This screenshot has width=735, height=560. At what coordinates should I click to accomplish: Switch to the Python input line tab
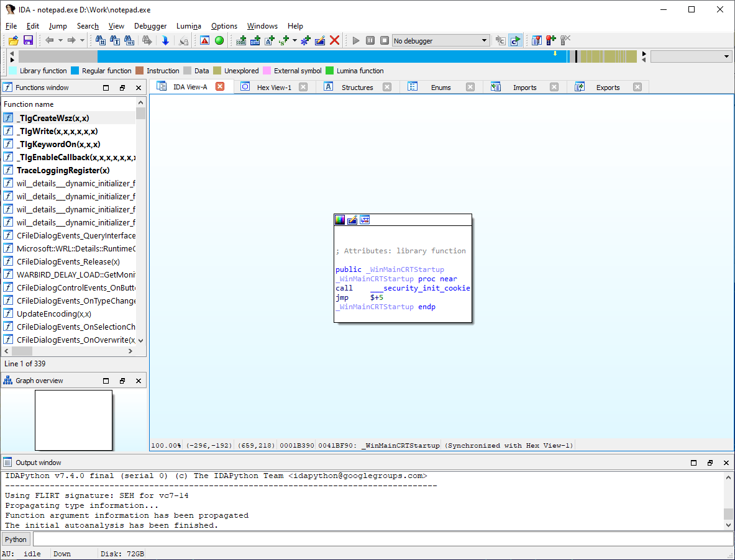tap(15, 539)
